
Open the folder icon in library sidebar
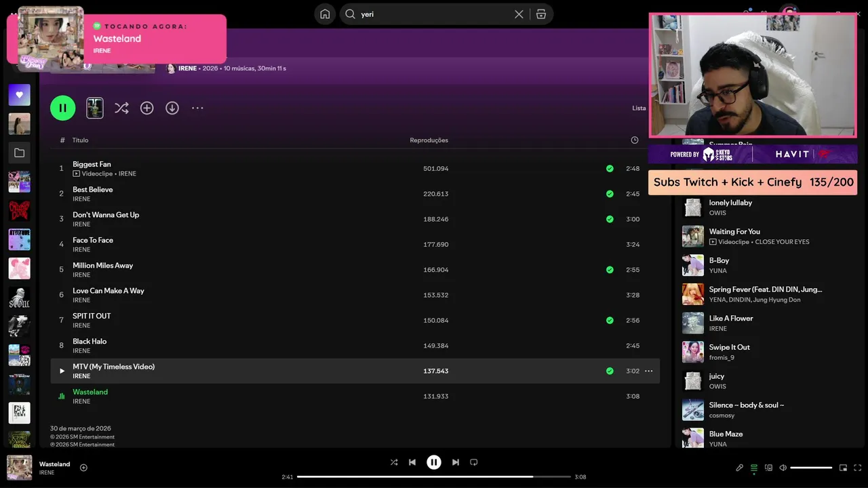pos(19,153)
